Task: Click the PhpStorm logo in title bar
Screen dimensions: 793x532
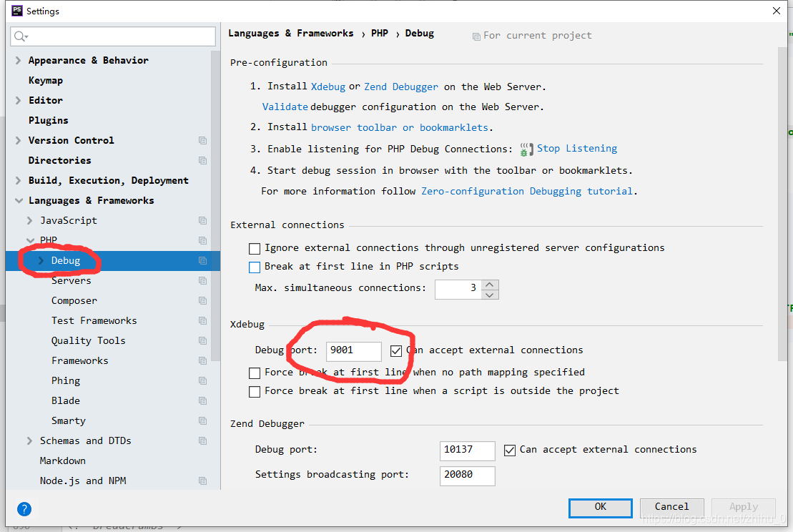Action: point(16,11)
